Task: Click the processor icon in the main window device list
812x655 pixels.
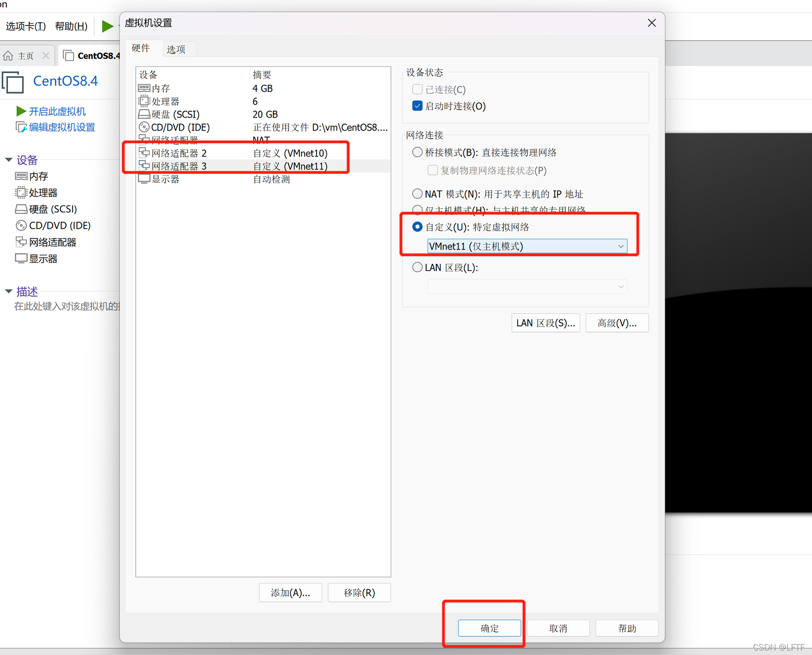Action: click(21, 192)
